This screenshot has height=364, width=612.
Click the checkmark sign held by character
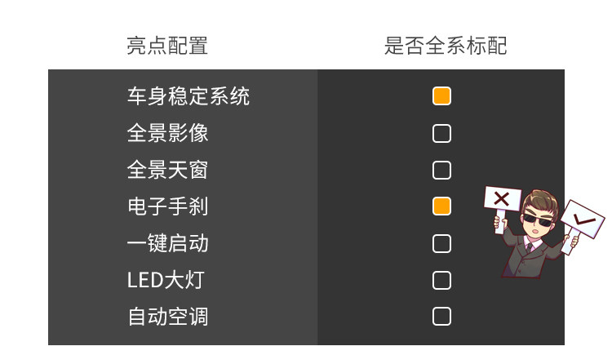point(583,219)
